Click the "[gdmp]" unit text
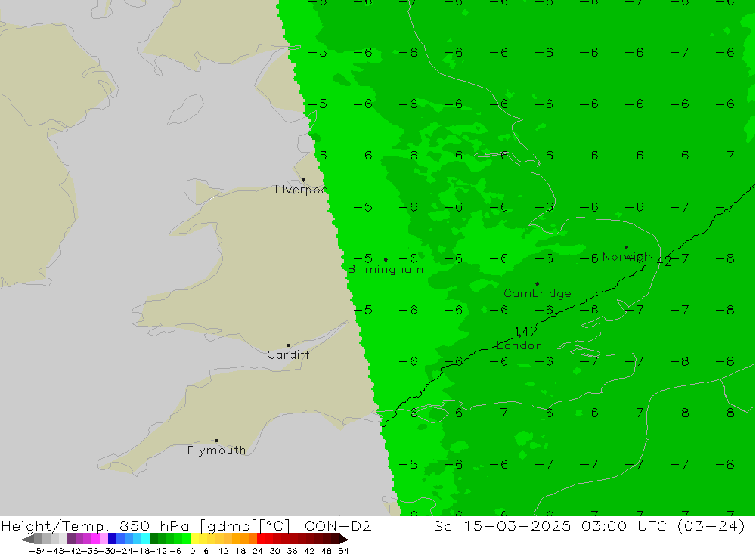Viewport: 756px width, 554px height. (x=227, y=526)
